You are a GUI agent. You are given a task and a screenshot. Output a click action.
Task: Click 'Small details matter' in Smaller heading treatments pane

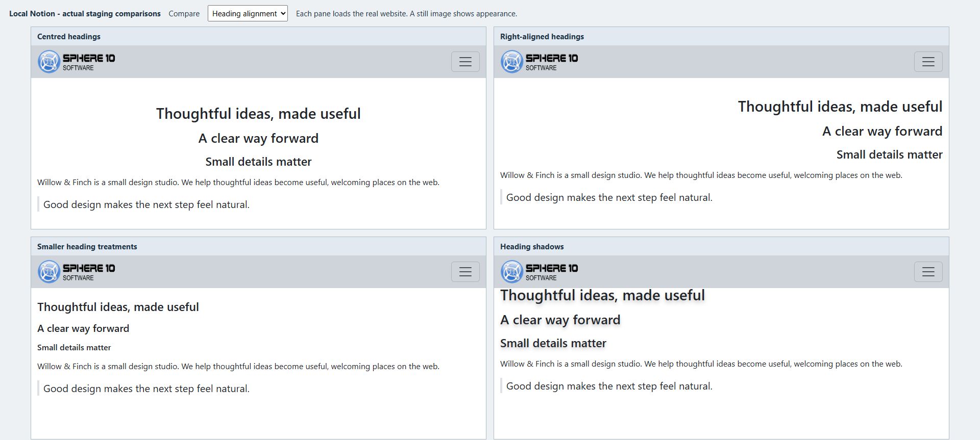[74, 348]
